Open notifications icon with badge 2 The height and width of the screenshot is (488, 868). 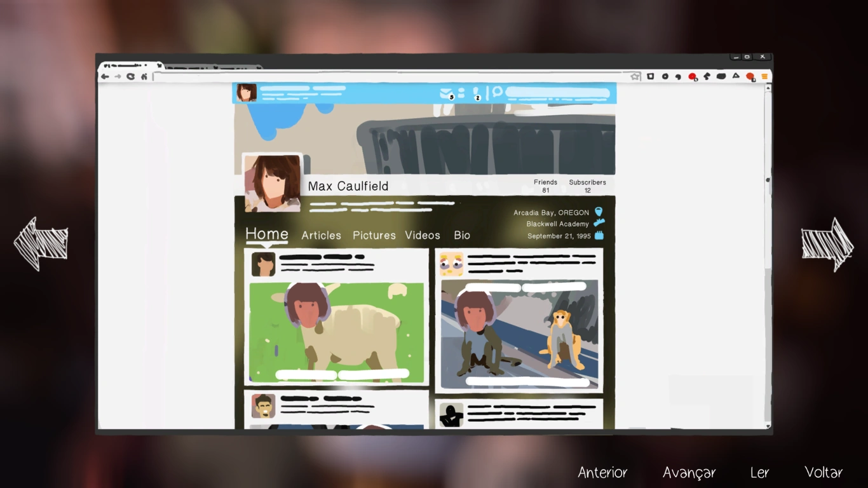pyautogui.click(x=477, y=93)
